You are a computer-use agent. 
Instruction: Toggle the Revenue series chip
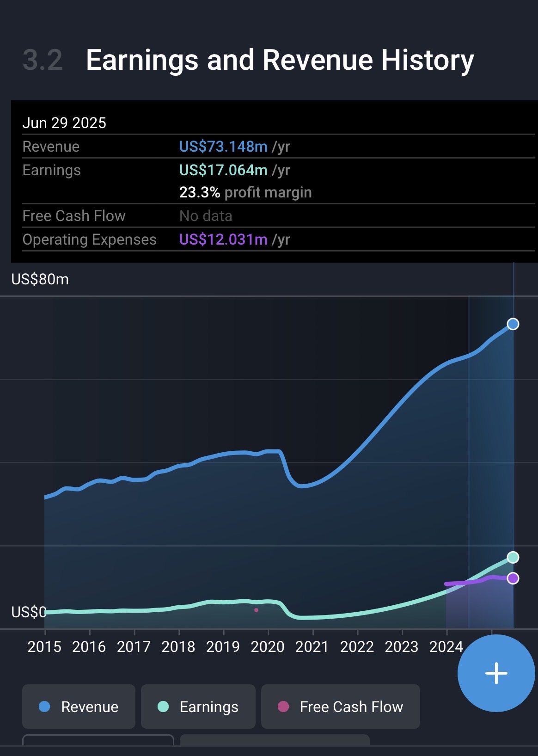coord(79,707)
